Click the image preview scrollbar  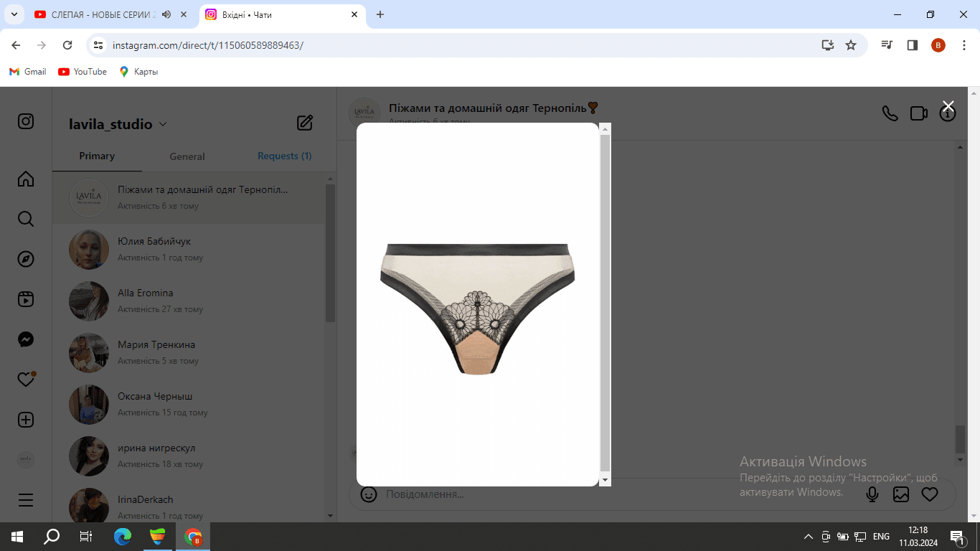606,304
